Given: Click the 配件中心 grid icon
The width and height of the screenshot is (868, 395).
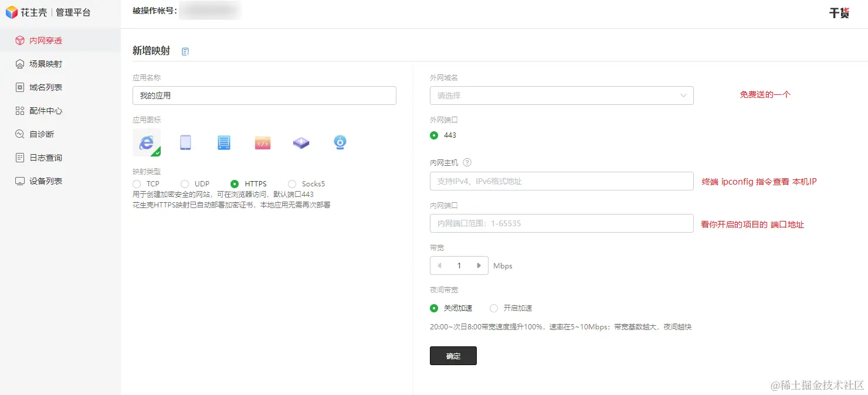Looking at the screenshot, I should tap(20, 111).
